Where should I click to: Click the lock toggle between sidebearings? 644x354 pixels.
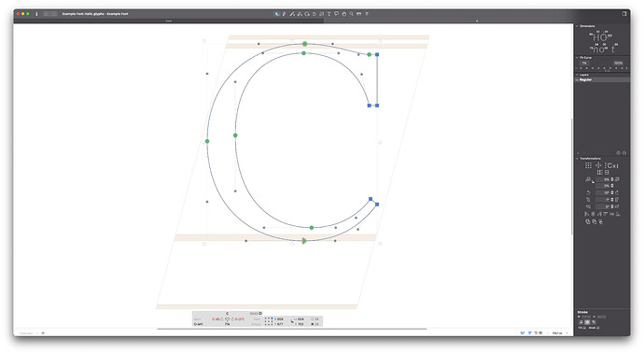coord(227,319)
